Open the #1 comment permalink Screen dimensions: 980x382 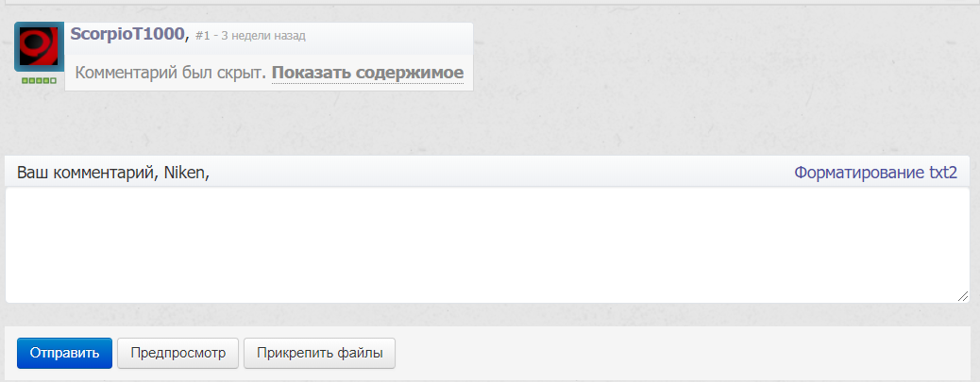[x=202, y=36]
